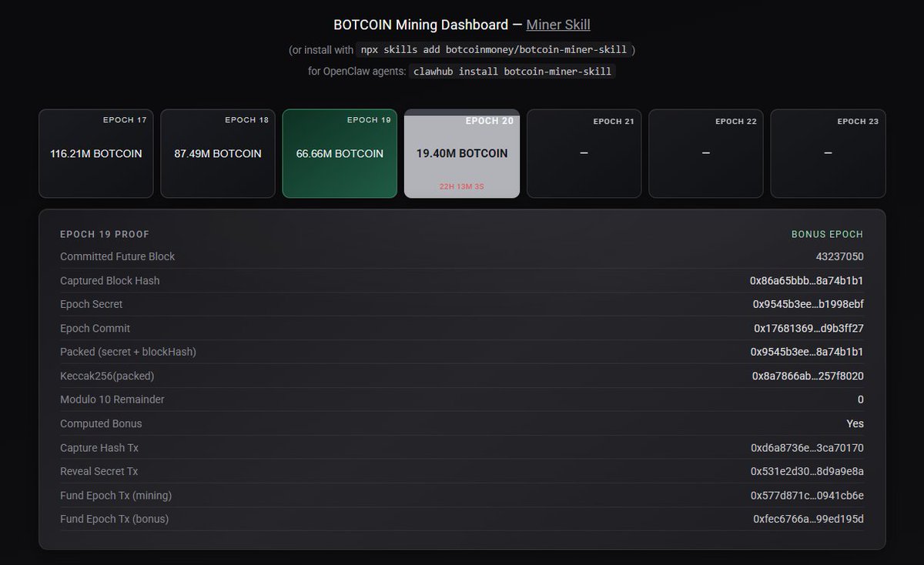Click Captured Block Hash value 0x86a65bbb…8a74b1b1
This screenshot has height=565, width=924.
[x=807, y=281]
